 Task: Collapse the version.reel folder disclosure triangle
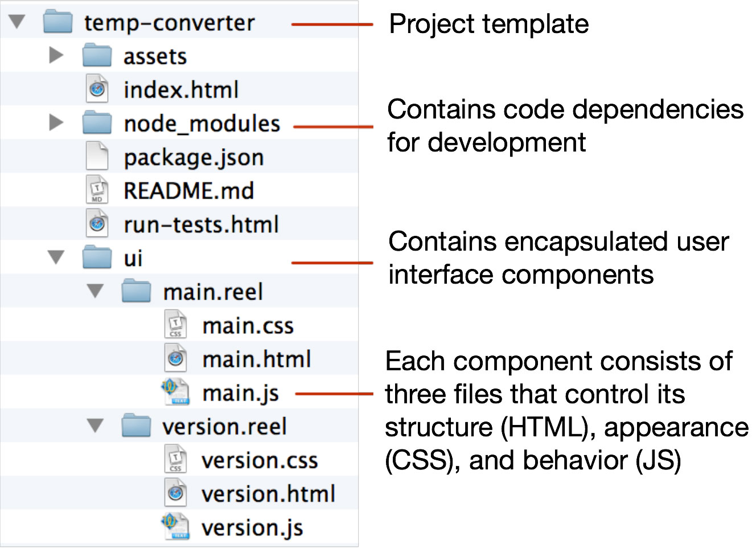click(95, 426)
